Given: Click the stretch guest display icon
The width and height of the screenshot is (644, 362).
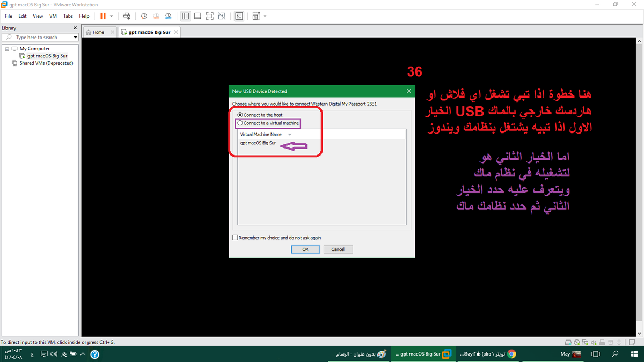Looking at the screenshot, I should tap(256, 16).
